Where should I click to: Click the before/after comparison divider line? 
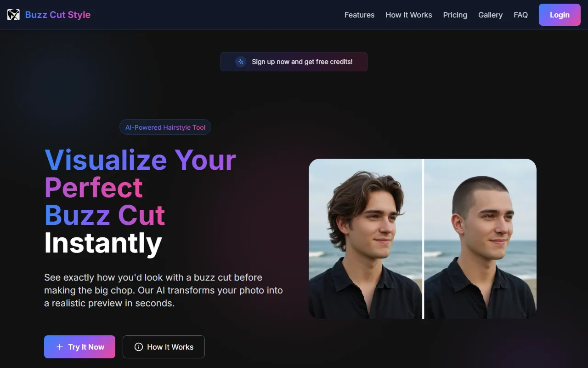pyautogui.click(x=423, y=239)
